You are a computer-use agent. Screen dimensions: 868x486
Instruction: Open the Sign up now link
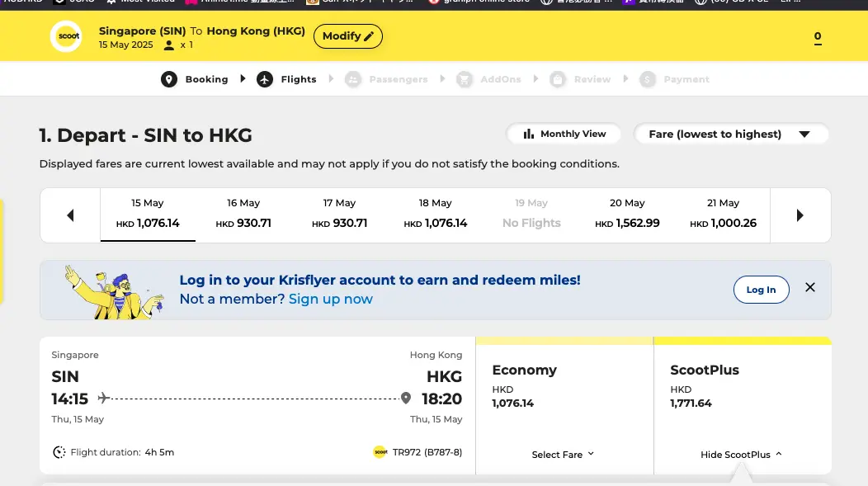coord(331,299)
